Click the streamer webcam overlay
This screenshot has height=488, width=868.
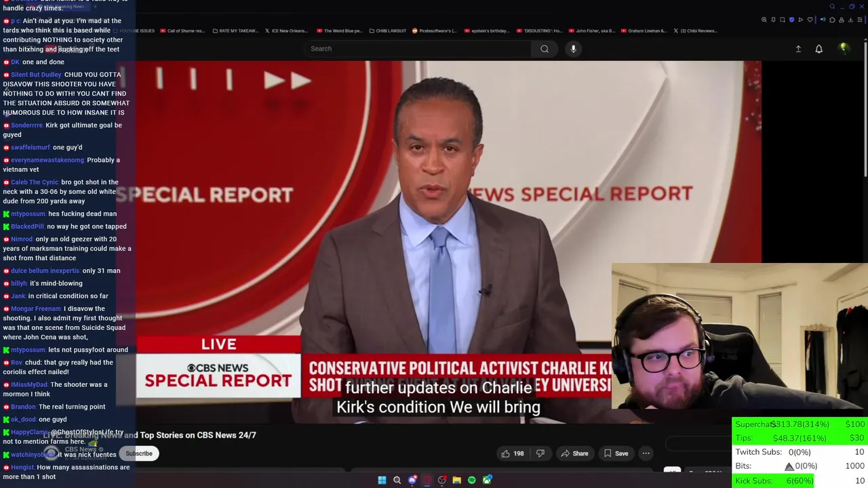pyautogui.click(x=739, y=336)
